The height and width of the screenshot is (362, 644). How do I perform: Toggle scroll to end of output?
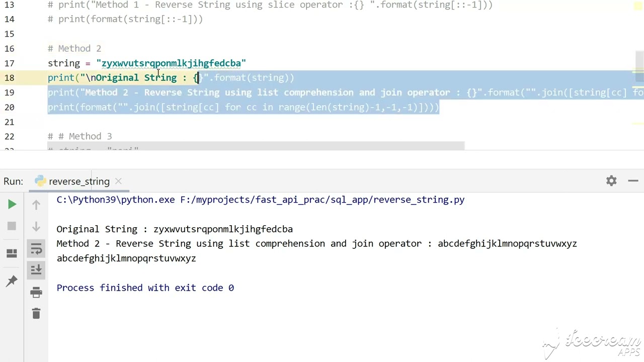36,270
